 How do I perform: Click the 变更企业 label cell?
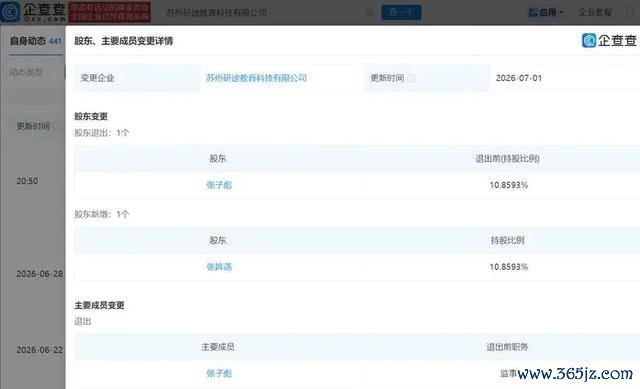click(137, 78)
